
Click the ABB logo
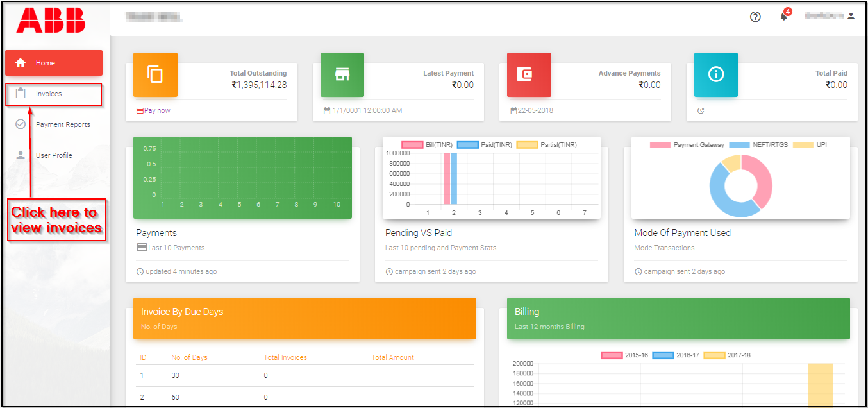click(x=51, y=20)
